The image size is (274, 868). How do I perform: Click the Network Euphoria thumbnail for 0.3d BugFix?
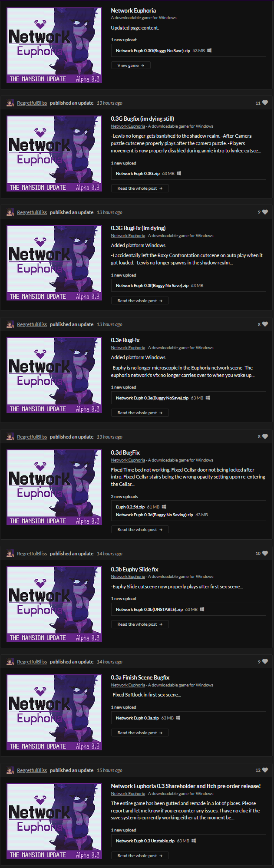[x=54, y=487]
